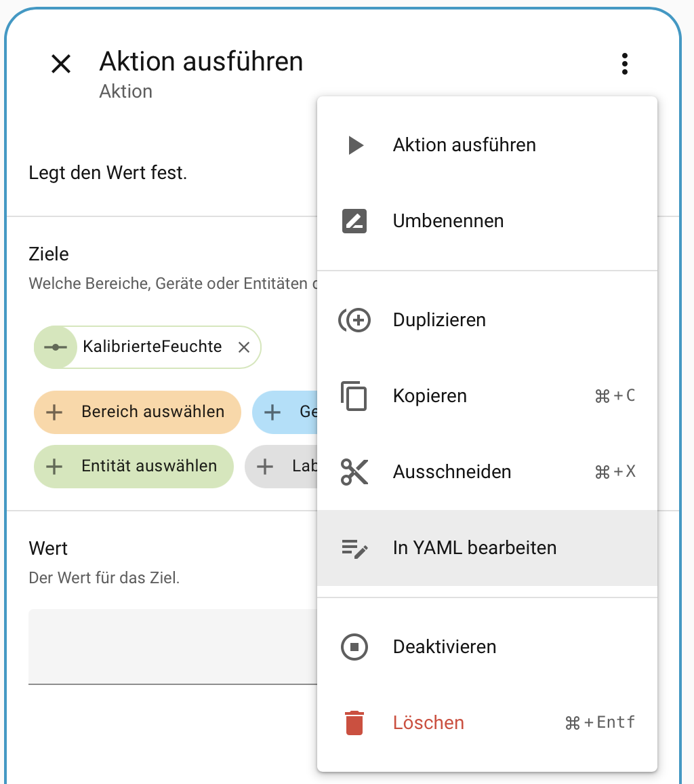Screen dimensions: 694x784
Task: Click the scissors icon for Ausschneiden
Action: pyautogui.click(x=354, y=472)
